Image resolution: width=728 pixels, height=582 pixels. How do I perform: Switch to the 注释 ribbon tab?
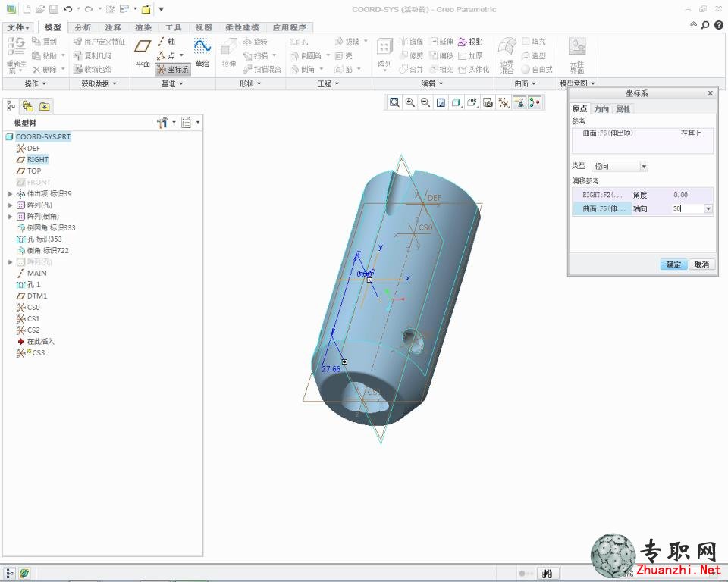pyautogui.click(x=113, y=27)
